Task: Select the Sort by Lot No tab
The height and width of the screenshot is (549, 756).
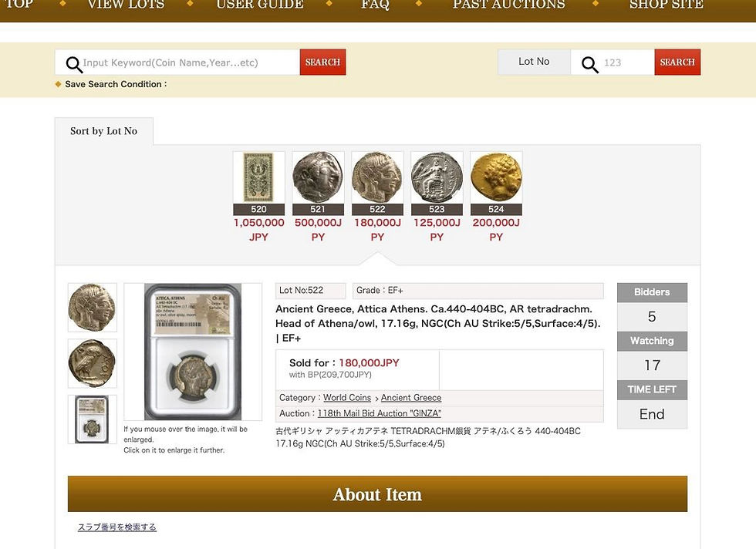Action: 103,131
